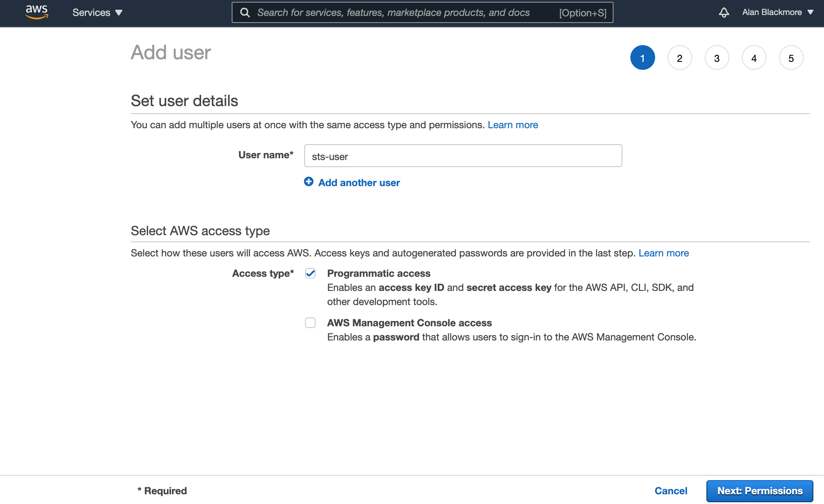Expand the Services menu chevron
Image resolution: width=824 pixels, height=504 pixels.
tap(118, 13)
